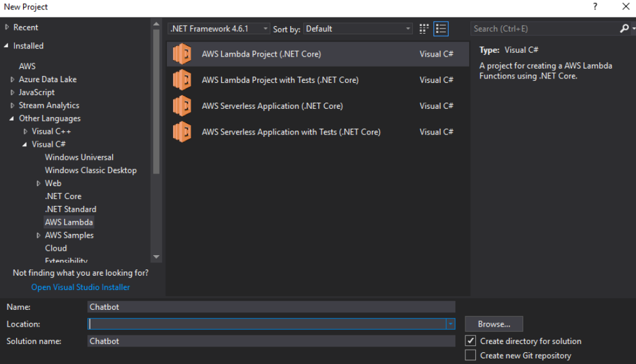
Task: Open Visual Studio Installer link
Action: (x=81, y=287)
